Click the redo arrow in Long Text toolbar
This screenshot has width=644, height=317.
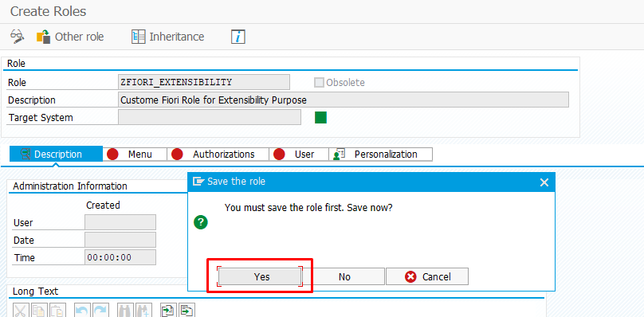coord(100,311)
